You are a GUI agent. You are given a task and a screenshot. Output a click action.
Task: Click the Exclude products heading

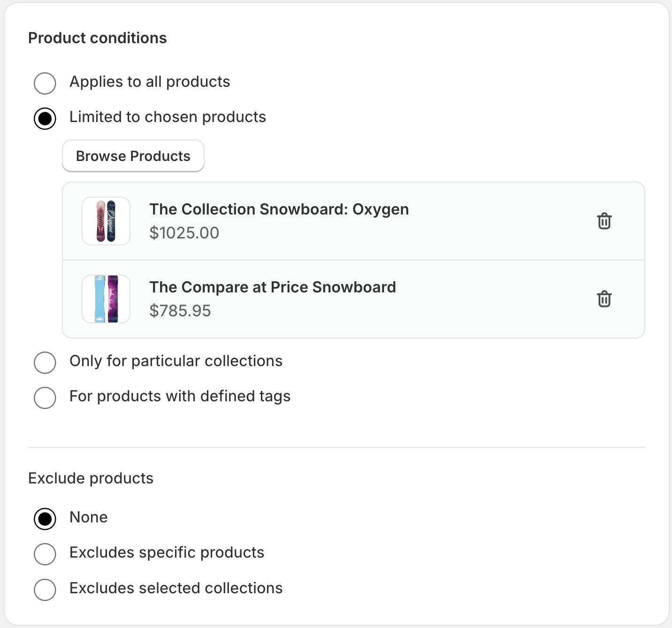[x=91, y=478]
